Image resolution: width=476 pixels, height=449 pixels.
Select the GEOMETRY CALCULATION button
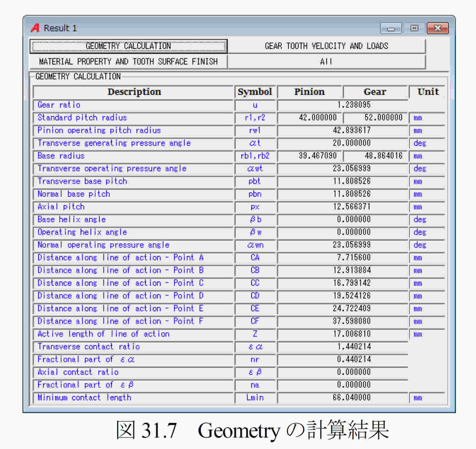pos(129,46)
